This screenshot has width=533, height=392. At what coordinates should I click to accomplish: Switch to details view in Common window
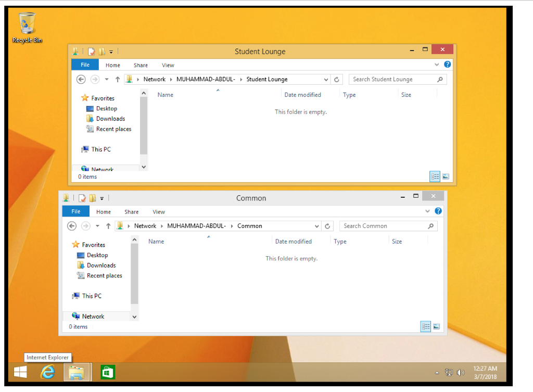426,326
